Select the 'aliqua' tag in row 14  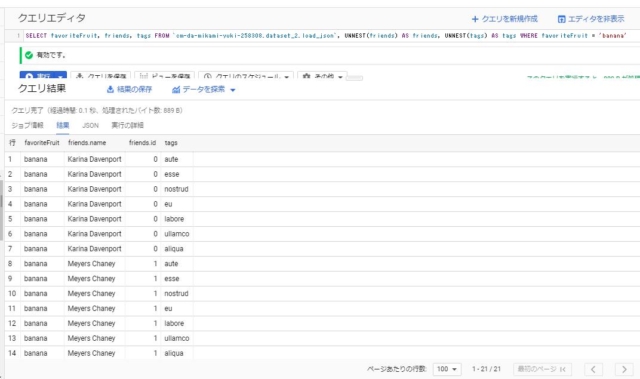[174, 353]
